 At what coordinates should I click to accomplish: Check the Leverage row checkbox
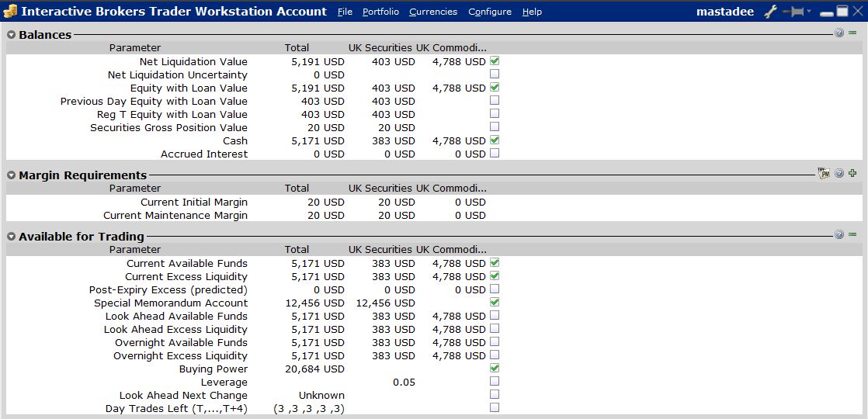495,381
